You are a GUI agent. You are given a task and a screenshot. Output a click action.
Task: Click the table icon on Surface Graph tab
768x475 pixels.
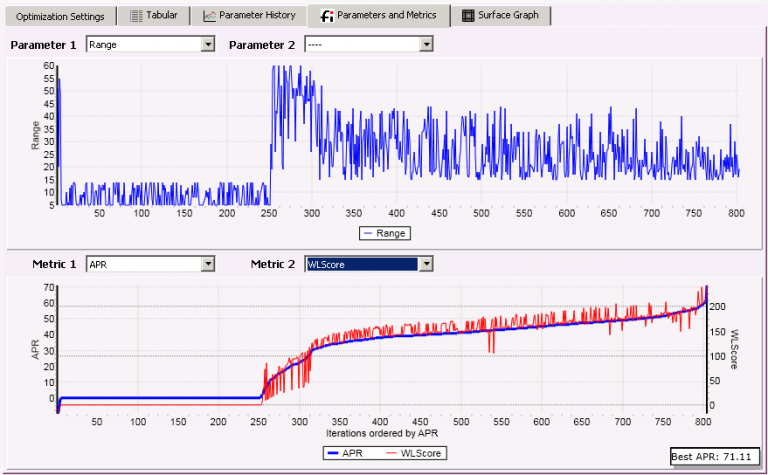pos(468,16)
